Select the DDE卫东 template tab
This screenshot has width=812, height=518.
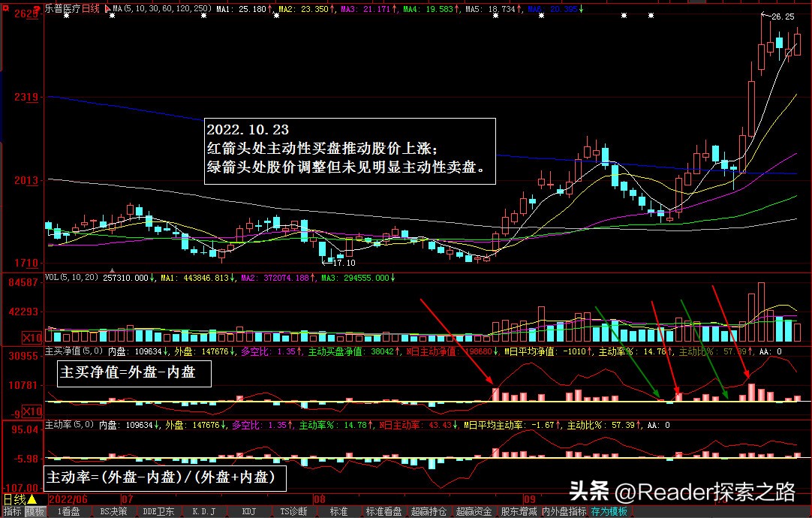click(158, 512)
